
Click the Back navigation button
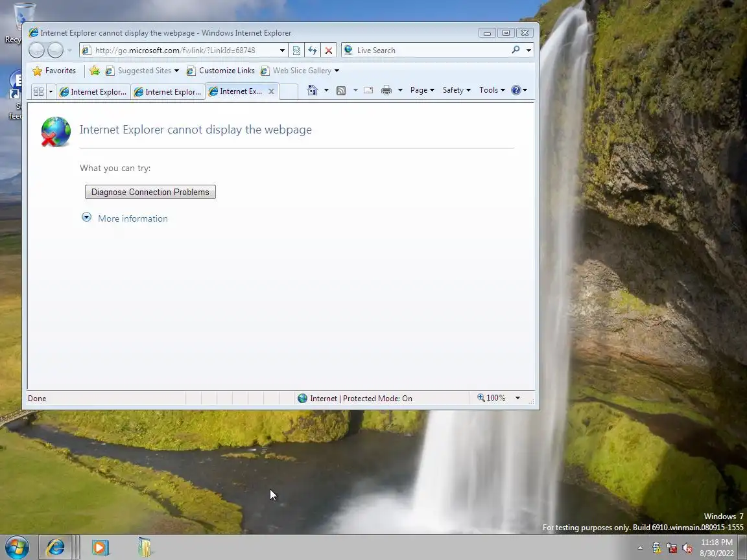pos(36,50)
